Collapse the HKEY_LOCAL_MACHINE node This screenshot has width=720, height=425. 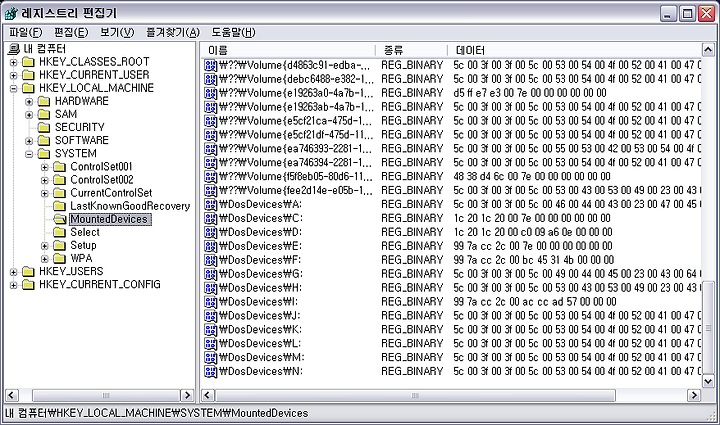coord(13,88)
